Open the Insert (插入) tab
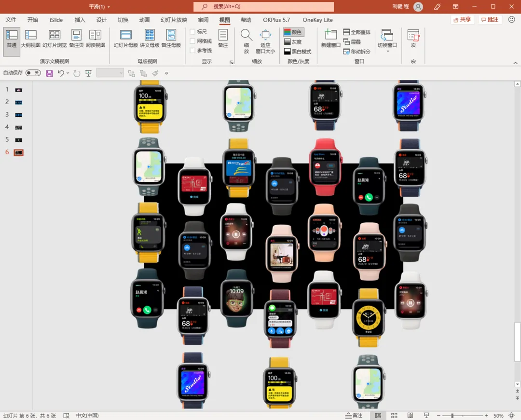 [x=80, y=20]
